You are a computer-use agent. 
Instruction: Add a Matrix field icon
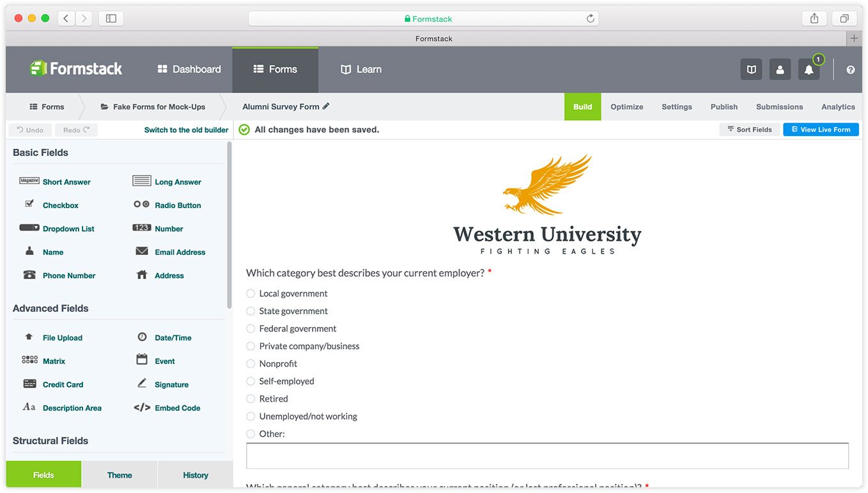coord(29,360)
